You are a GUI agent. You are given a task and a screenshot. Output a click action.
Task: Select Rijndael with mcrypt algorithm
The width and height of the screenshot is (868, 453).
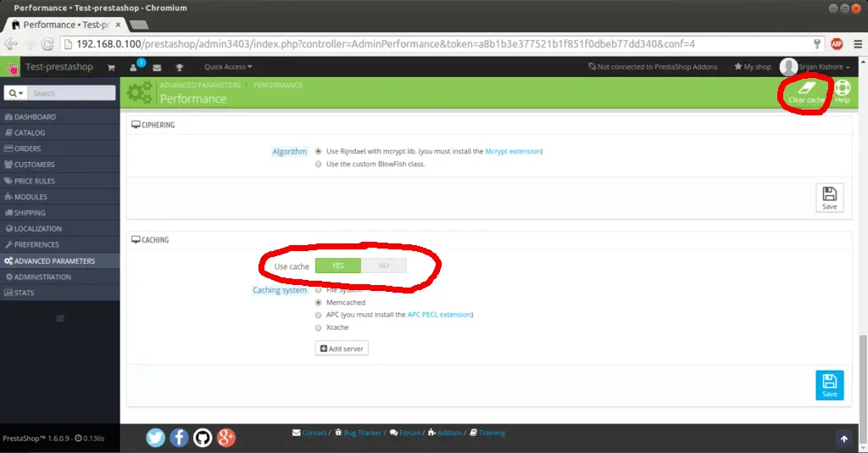[319, 151]
